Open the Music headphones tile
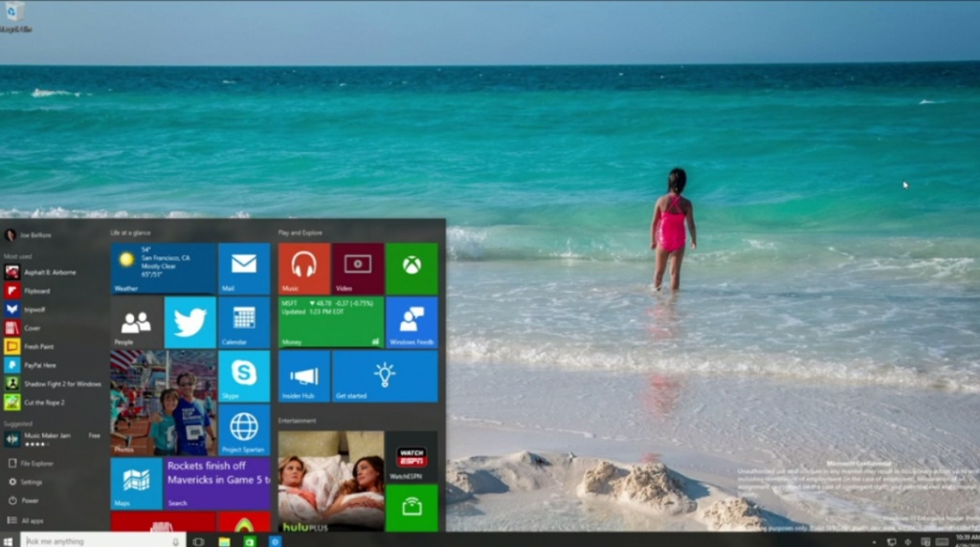Image resolution: width=980 pixels, height=547 pixels. click(304, 269)
